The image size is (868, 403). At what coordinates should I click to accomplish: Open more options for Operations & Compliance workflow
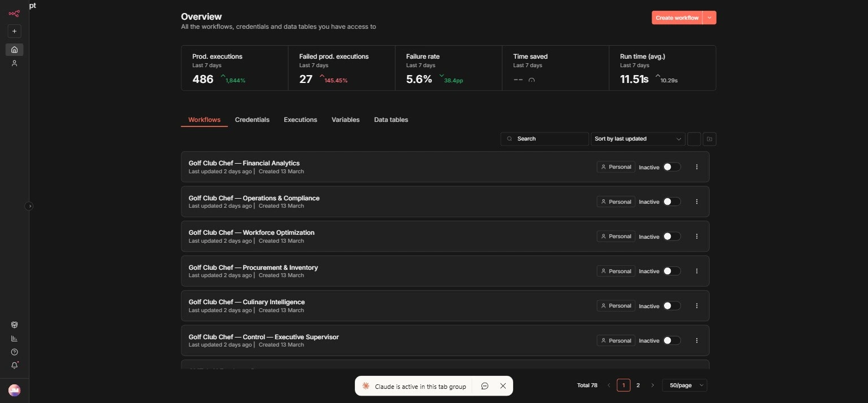697,201
